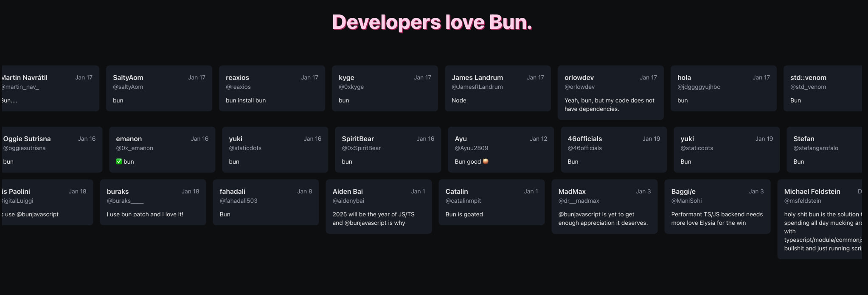Click the green checkmark emoji in emanon's tweet
The width and height of the screenshot is (868, 295).
119,162
